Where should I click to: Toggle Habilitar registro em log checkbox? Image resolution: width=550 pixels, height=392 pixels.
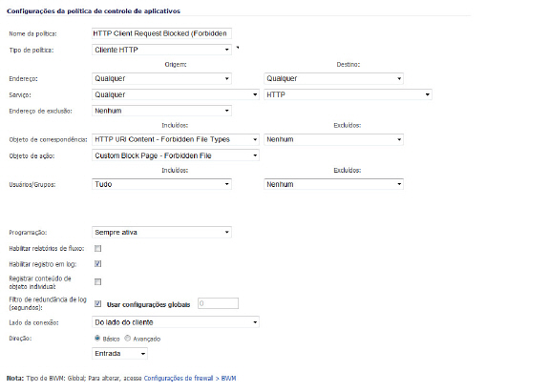tap(97, 264)
